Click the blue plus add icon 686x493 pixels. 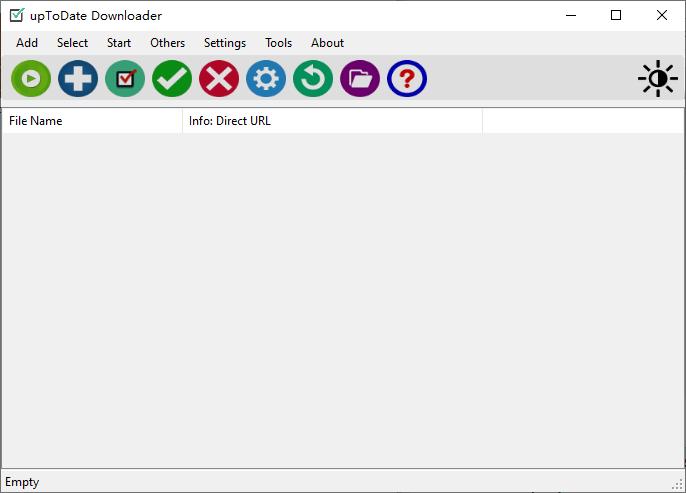(78, 79)
